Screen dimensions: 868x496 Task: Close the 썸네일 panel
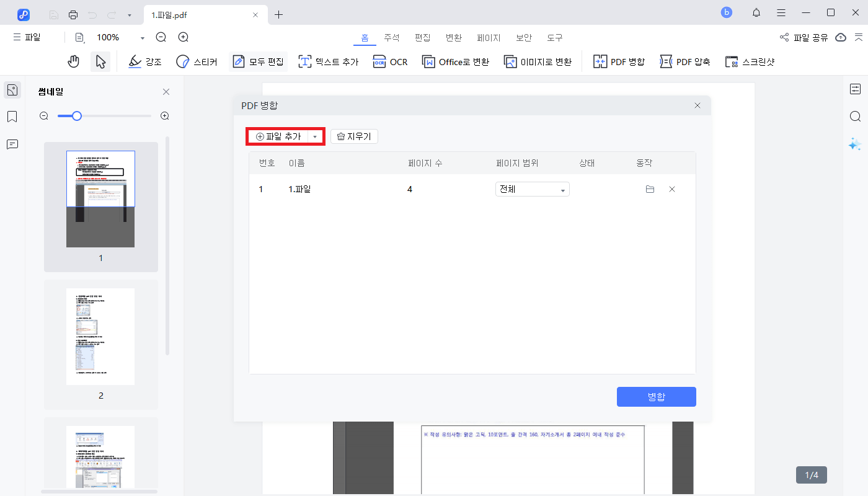coord(166,92)
